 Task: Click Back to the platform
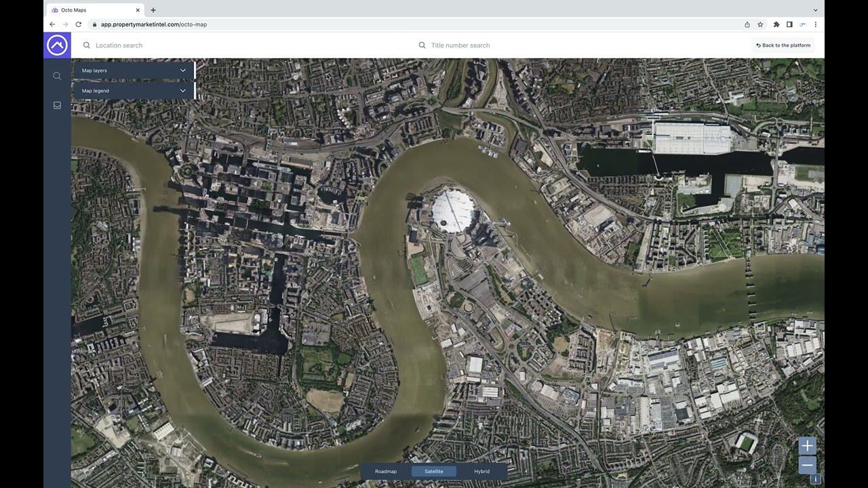point(783,45)
